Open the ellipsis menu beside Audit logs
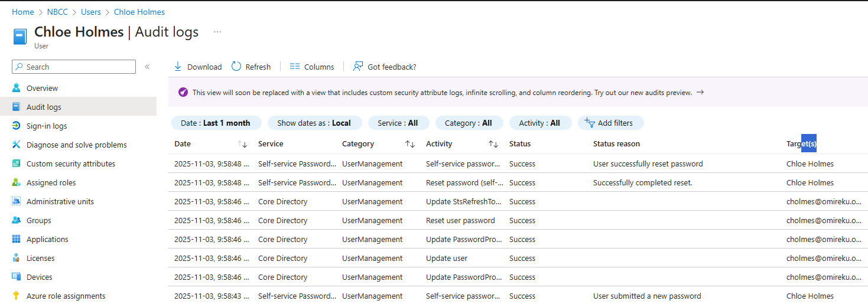 pos(217,32)
